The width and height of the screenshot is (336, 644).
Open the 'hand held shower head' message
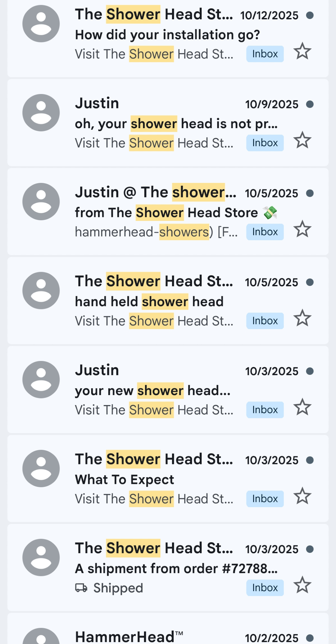click(149, 302)
